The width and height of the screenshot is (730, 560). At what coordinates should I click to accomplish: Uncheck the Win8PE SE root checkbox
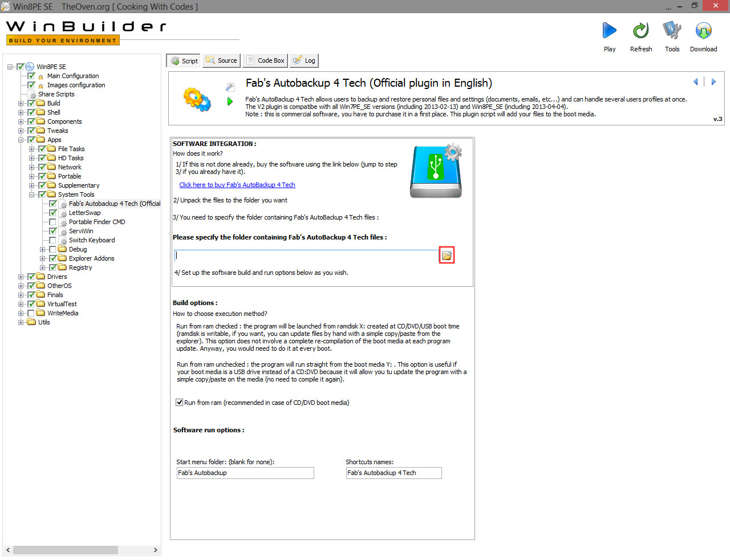[x=21, y=67]
